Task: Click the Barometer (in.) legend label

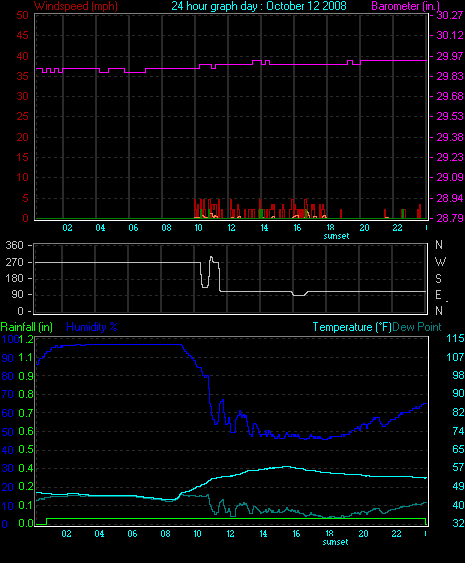Action: 406,6
